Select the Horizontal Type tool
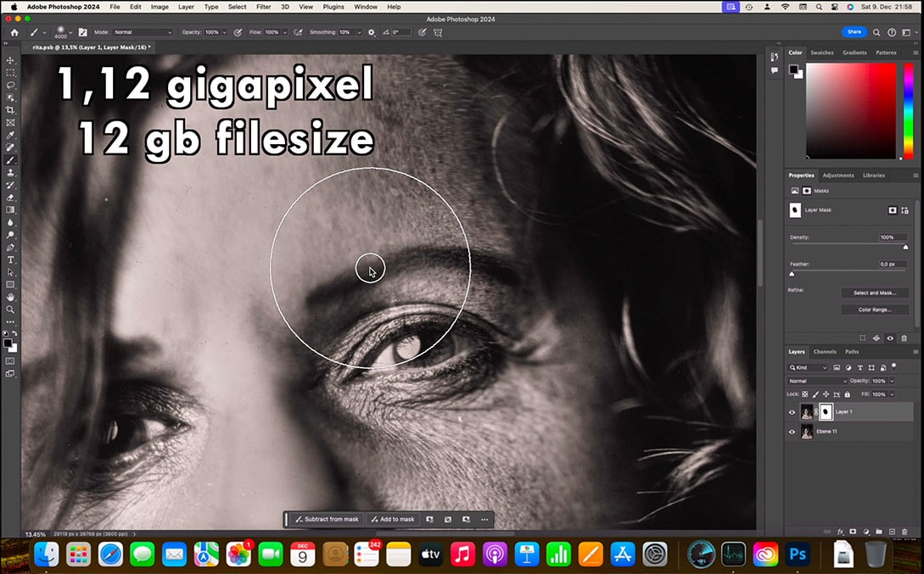 pos(11,259)
